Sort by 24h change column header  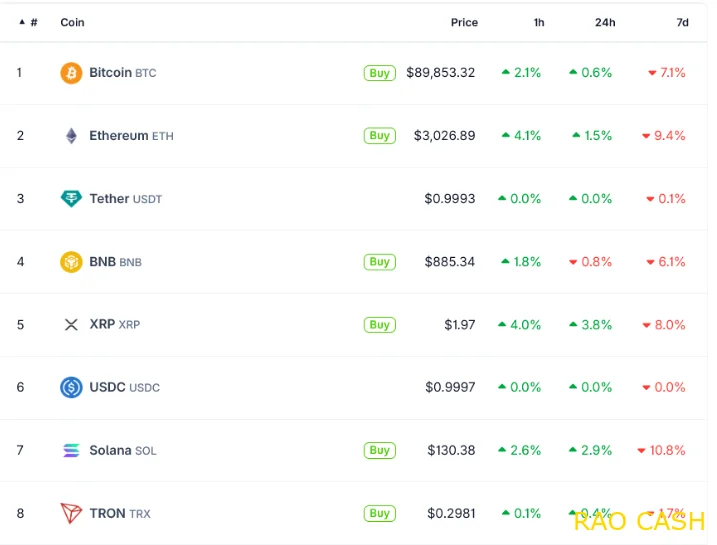pos(604,22)
